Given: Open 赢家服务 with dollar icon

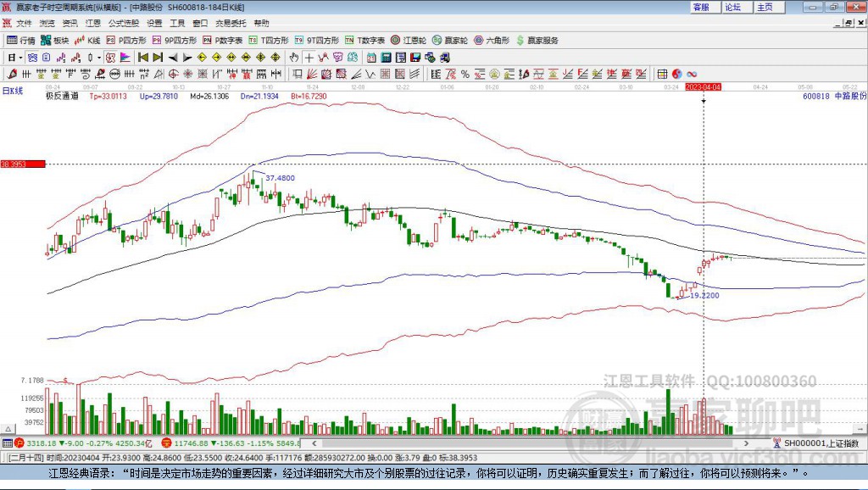Looking at the screenshot, I should tap(537, 41).
